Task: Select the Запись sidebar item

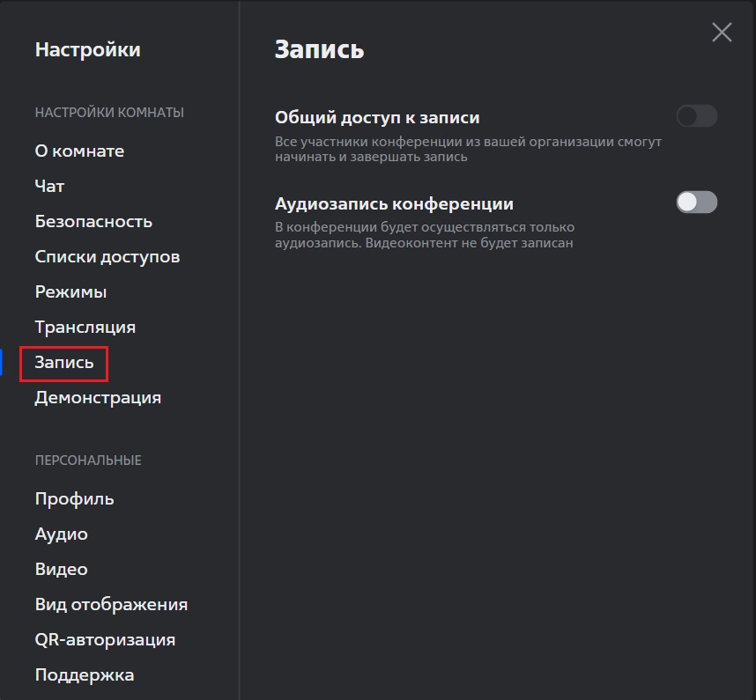Action: pos(64,362)
